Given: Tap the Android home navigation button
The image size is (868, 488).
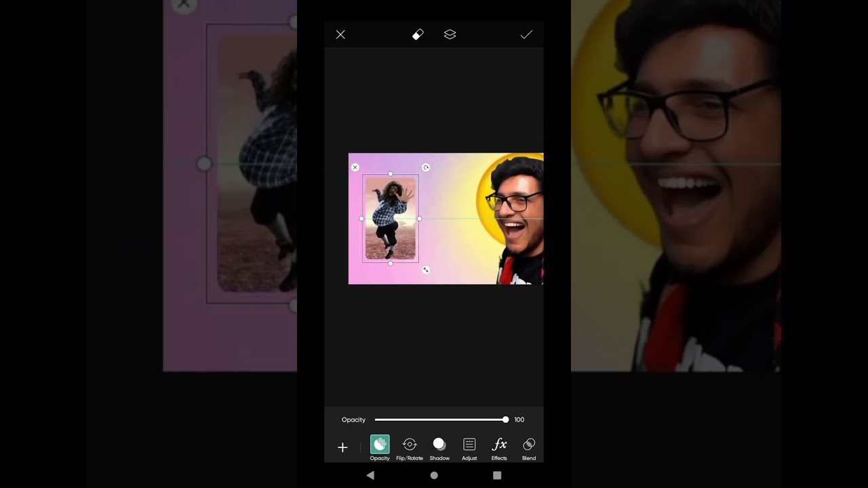Looking at the screenshot, I should 434,475.
